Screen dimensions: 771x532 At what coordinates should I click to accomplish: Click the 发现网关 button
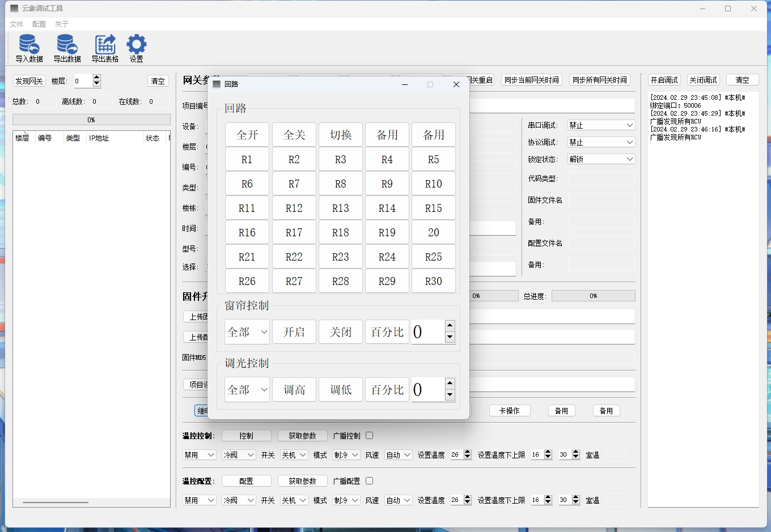pos(29,81)
